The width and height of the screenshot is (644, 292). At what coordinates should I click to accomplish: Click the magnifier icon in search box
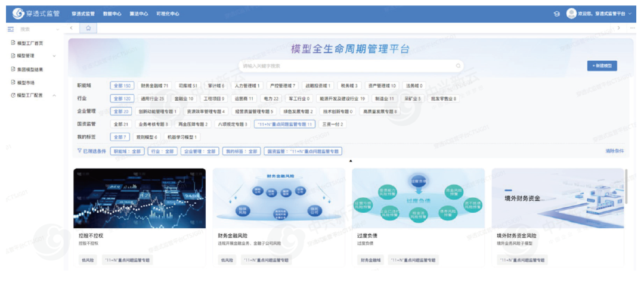click(x=458, y=66)
